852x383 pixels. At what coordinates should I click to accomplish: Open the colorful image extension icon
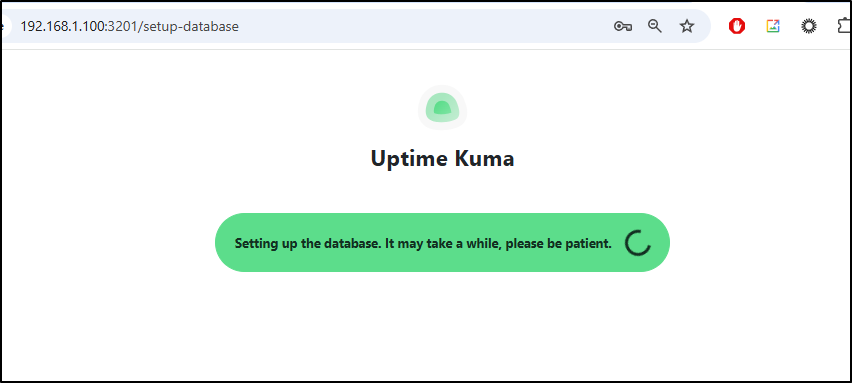[x=773, y=26]
